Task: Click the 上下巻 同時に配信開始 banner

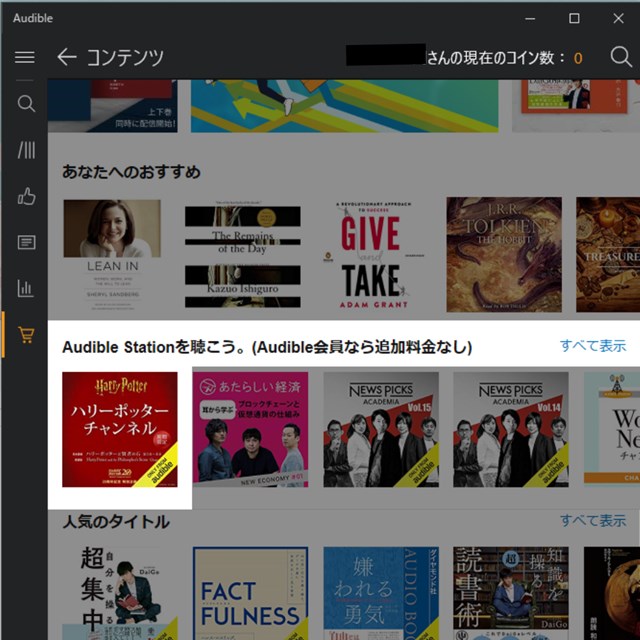Action: tap(113, 106)
